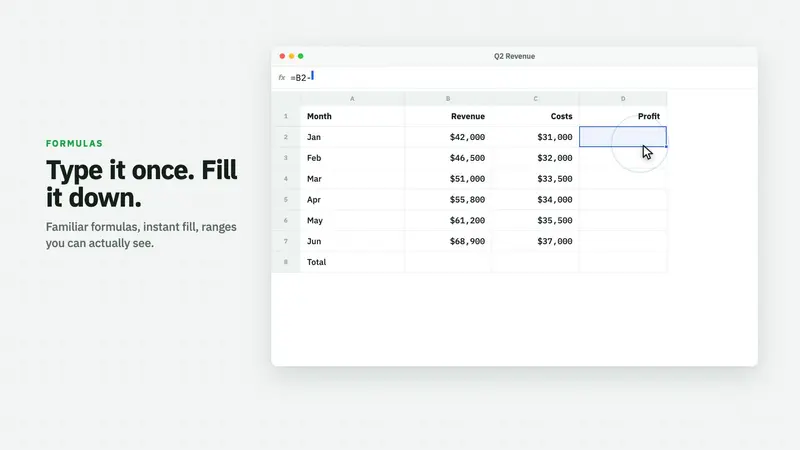The height and width of the screenshot is (450, 800).
Task: Select the Jan cell
Action: point(353,137)
